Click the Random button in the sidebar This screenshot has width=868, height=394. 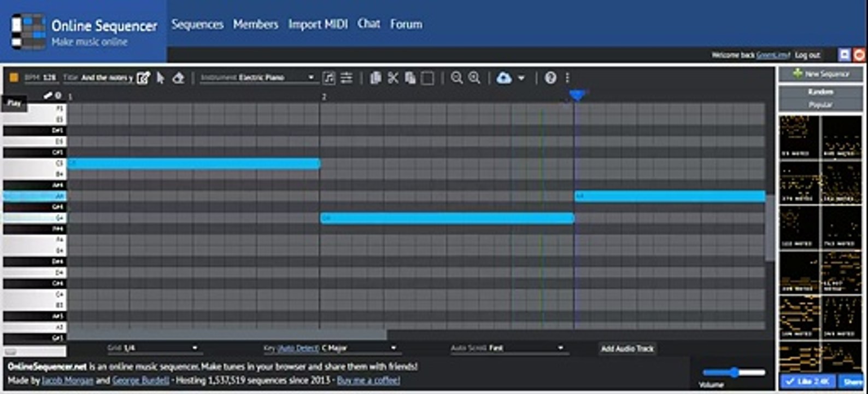tap(820, 91)
